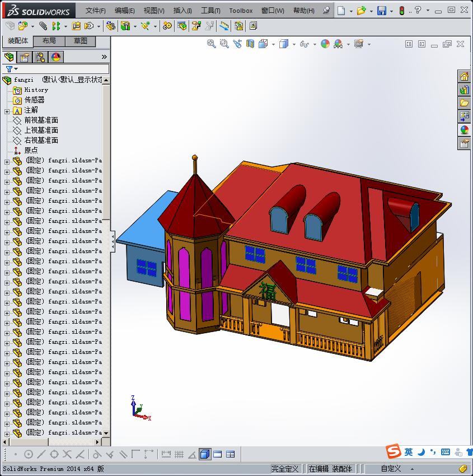This screenshot has height=476, width=473.
Task: Click the Linear Component Pattern icon
Action: pos(56,26)
